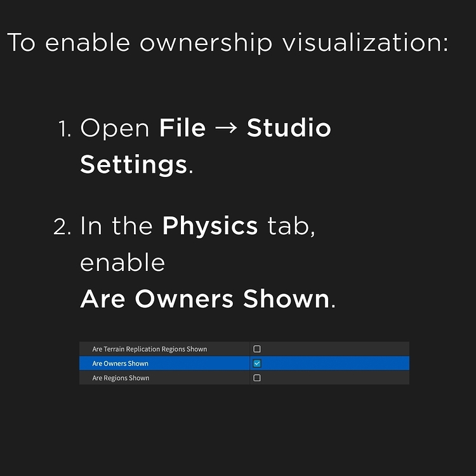
Task: Click the large bold Are Owners Shown text
Action: tap(205, 298)
